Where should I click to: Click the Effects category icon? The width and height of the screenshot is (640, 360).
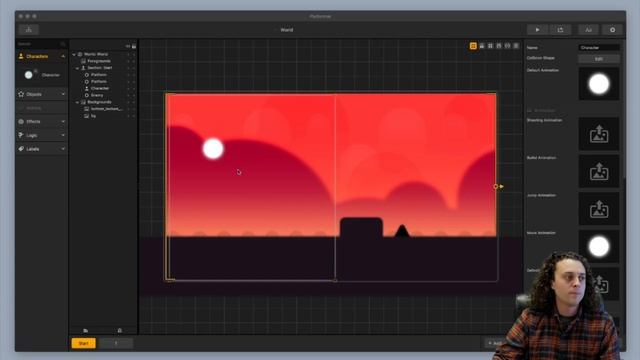[21, 122]
